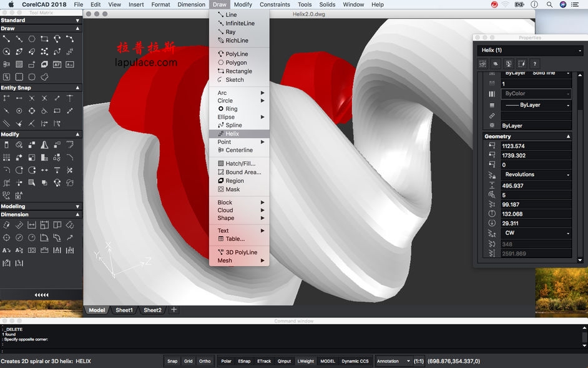Select the Fillet tool in Modify panel

[7, 170]
